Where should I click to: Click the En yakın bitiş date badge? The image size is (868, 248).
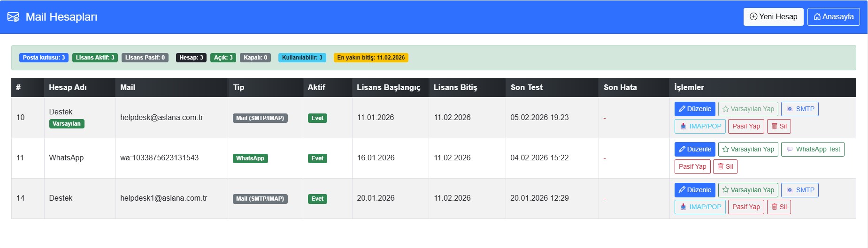pos(370,58)
